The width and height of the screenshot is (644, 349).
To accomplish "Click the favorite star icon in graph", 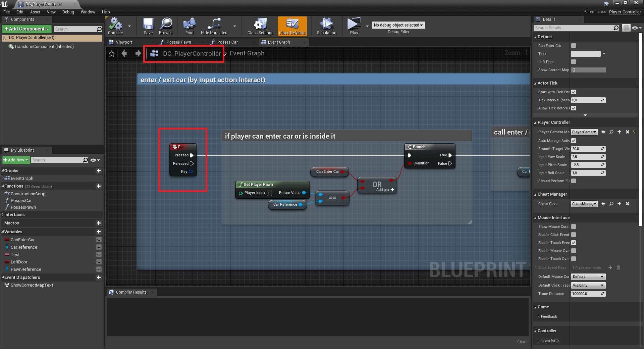I will pos(112,54).
